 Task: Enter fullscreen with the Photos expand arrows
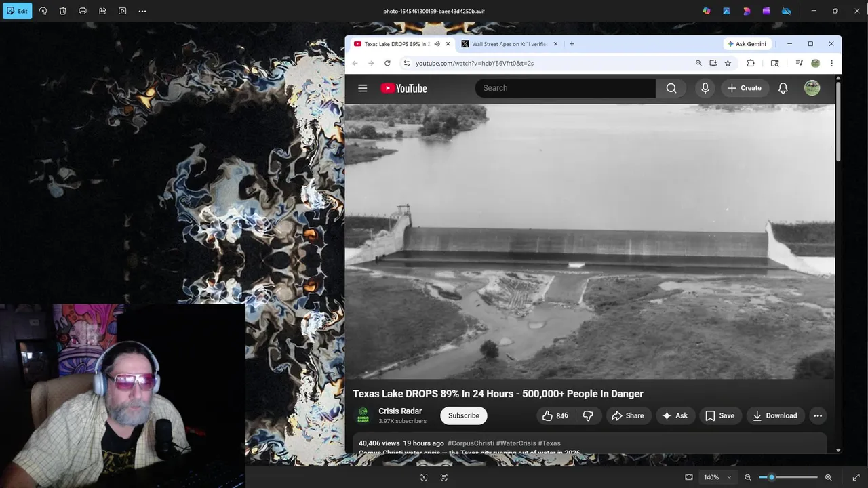coord(856,477)
